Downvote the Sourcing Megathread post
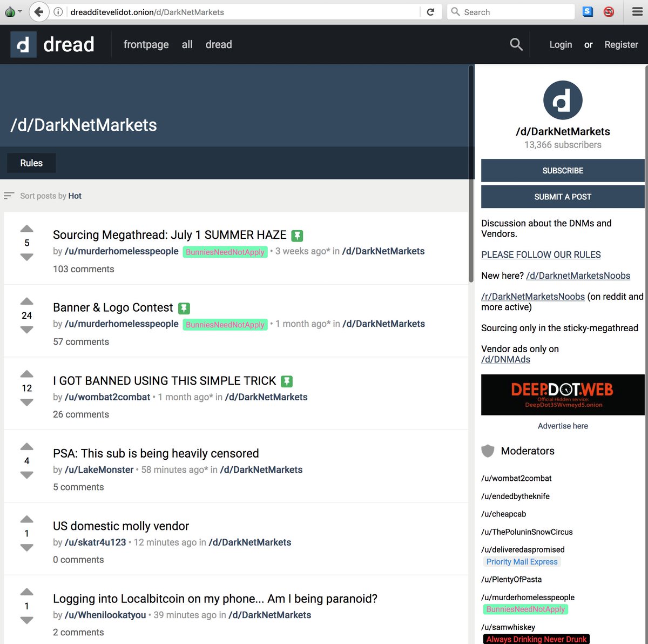This screenshot has width=648, height=644. [x=27, y=257]
